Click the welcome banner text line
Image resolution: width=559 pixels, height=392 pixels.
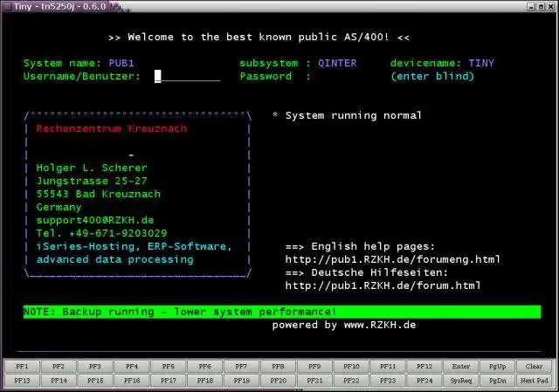tap(259, 37)
